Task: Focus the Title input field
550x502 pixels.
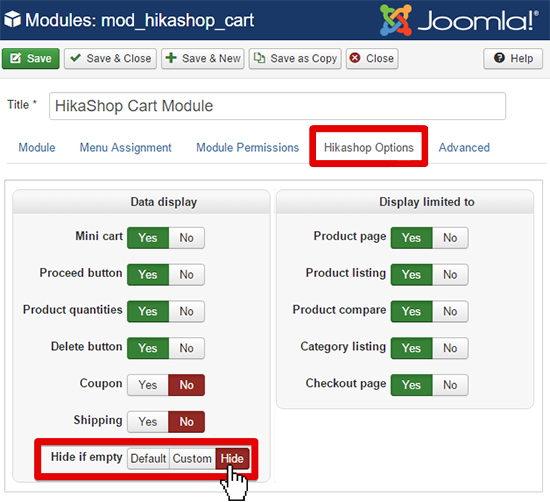Action: (277, 106)
